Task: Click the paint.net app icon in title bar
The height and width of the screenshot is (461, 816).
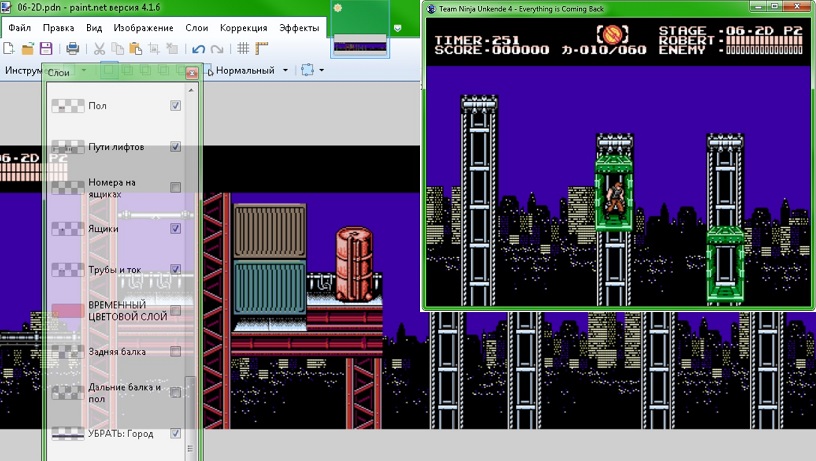Action: tap(6, 7)
